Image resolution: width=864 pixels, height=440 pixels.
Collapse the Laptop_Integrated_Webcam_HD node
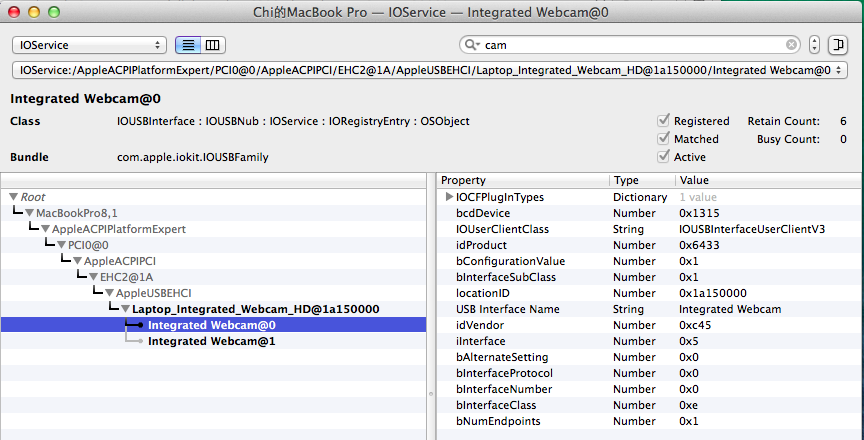tap(125, 310)
